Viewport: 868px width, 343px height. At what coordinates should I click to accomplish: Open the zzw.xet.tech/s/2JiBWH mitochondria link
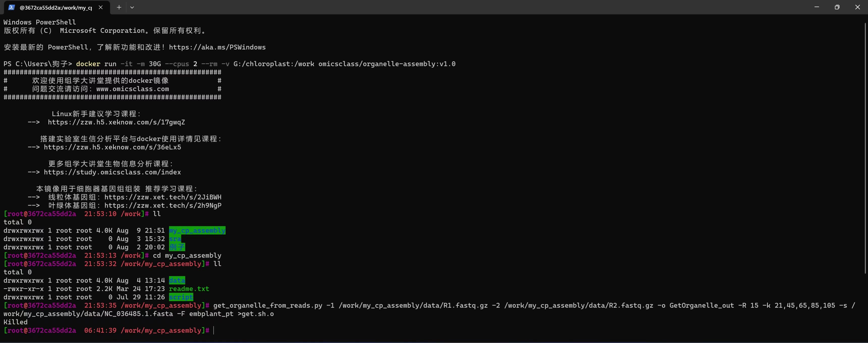(163, 197)
